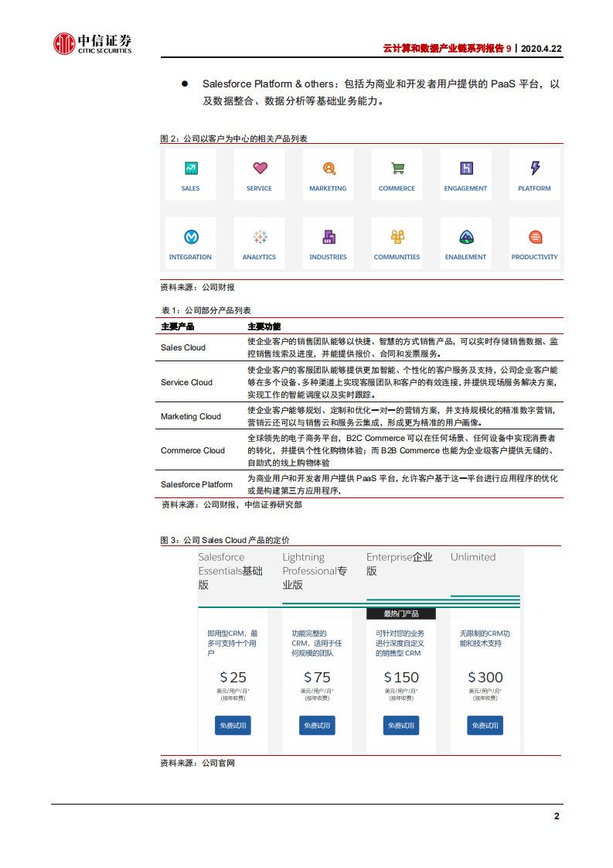Click the $25 price text
The width and height of the screenshot is (613, 868).
click(233, 678)
